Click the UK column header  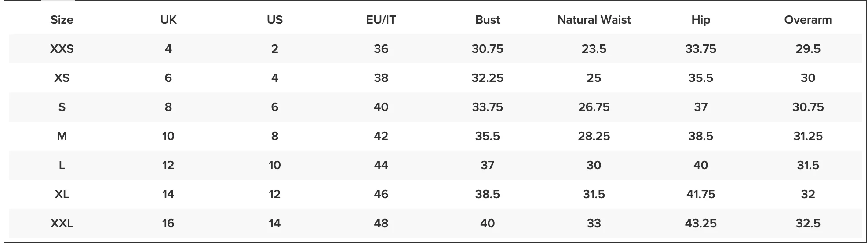click(168, 20)
